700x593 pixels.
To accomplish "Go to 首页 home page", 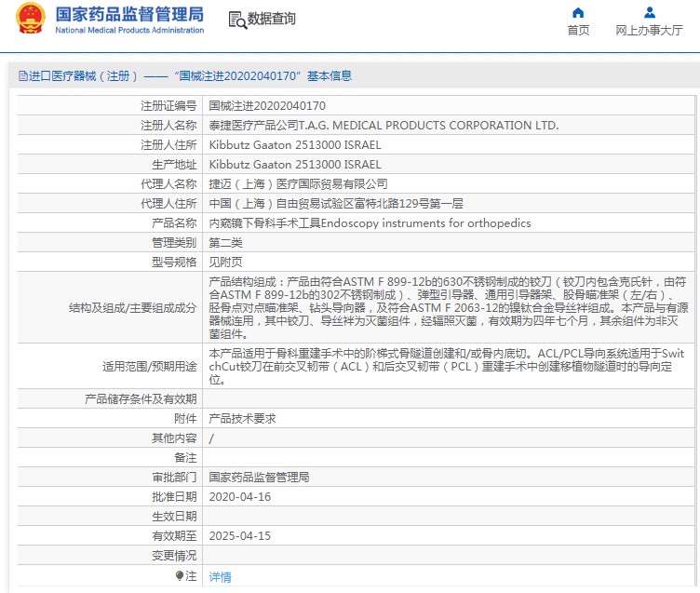I will click(578, 31).
